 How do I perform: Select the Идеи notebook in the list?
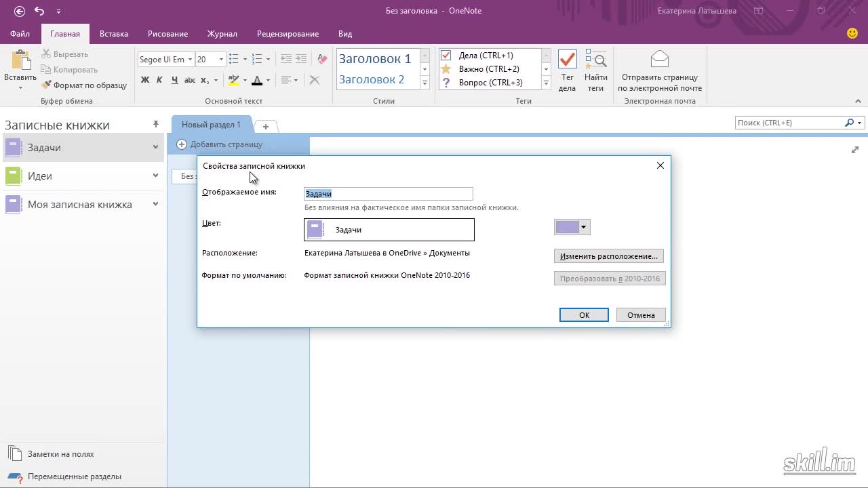point(81,176)
